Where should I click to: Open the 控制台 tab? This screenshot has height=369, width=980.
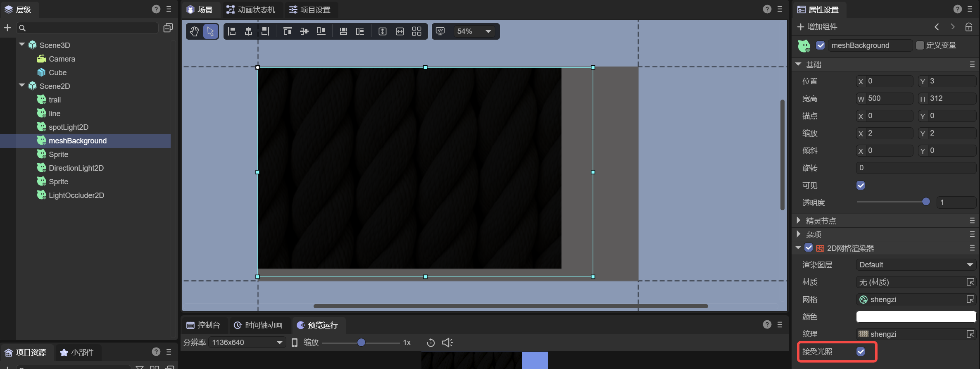(203, 325)
